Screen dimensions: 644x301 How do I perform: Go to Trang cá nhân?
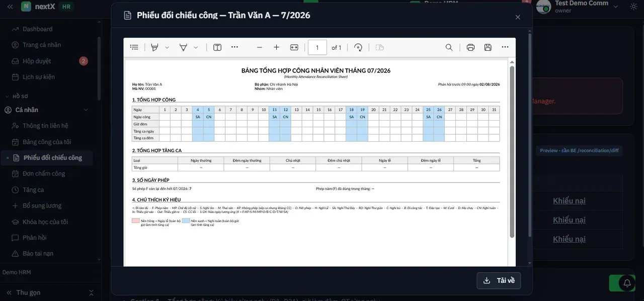coord(42,45)
